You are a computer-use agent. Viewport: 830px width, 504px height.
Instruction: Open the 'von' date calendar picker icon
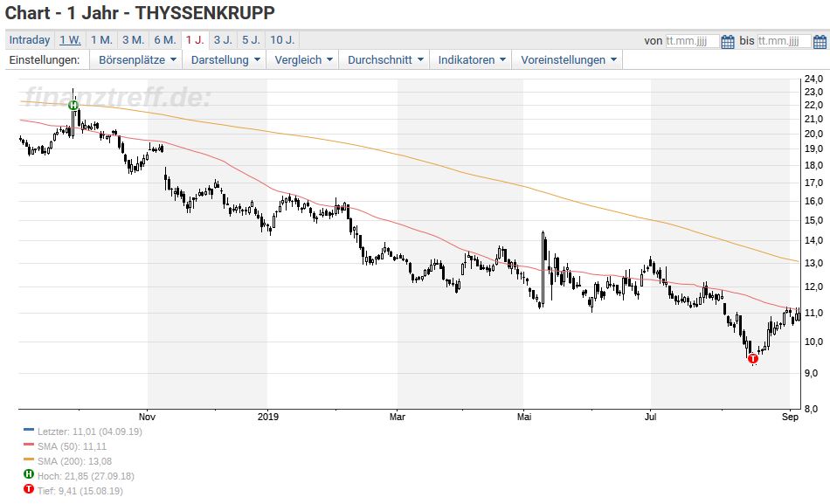(728, 41)
